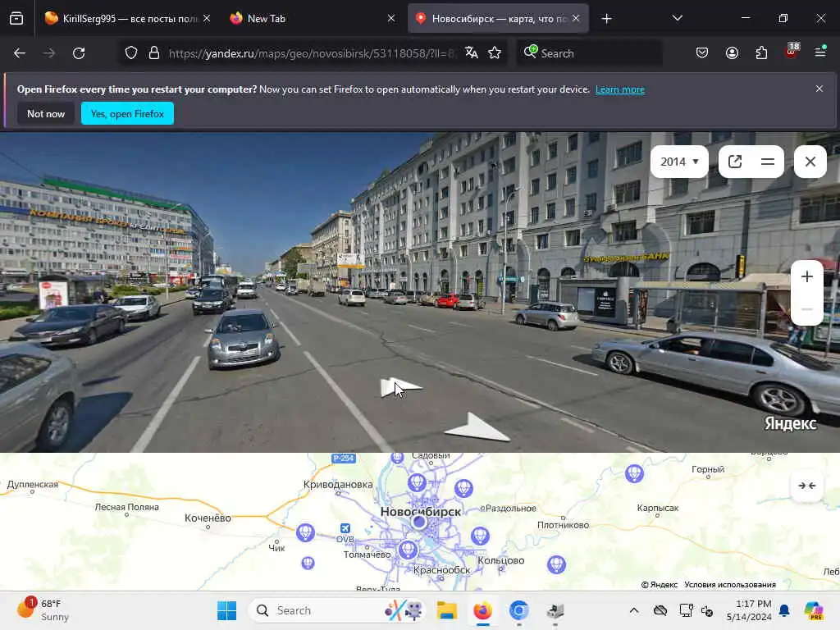Open the Firefox account icon
This screenshot has width=840, height=630.
point(732,52)
